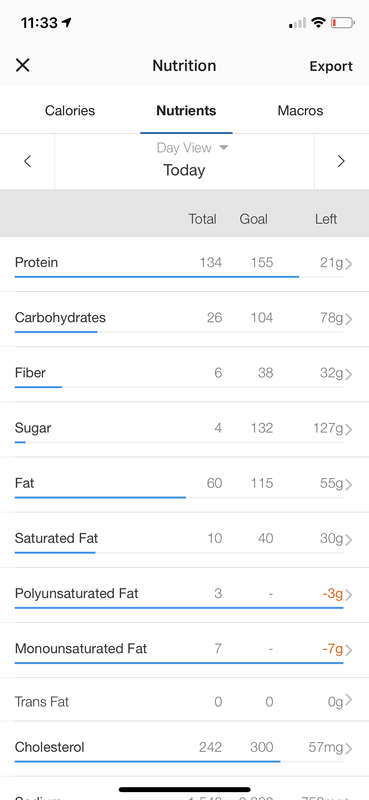
Task: Tap the Export button
Action: (x=331, y=66)
